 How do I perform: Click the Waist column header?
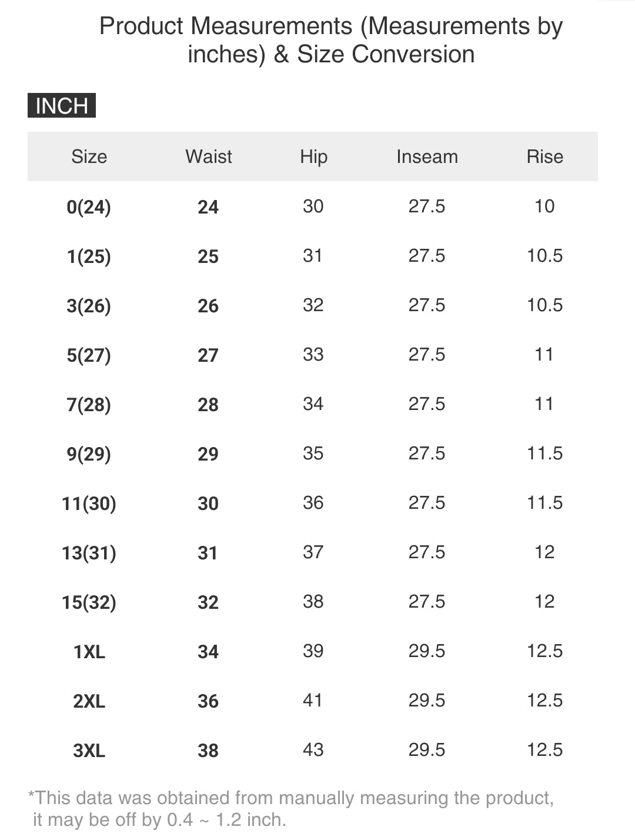(x=209, y=156)
